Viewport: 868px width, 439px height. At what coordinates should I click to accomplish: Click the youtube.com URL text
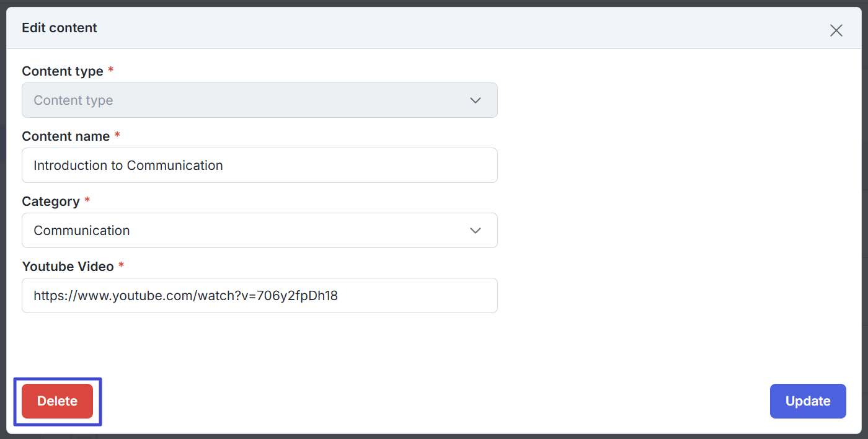(x=185, y=296)
